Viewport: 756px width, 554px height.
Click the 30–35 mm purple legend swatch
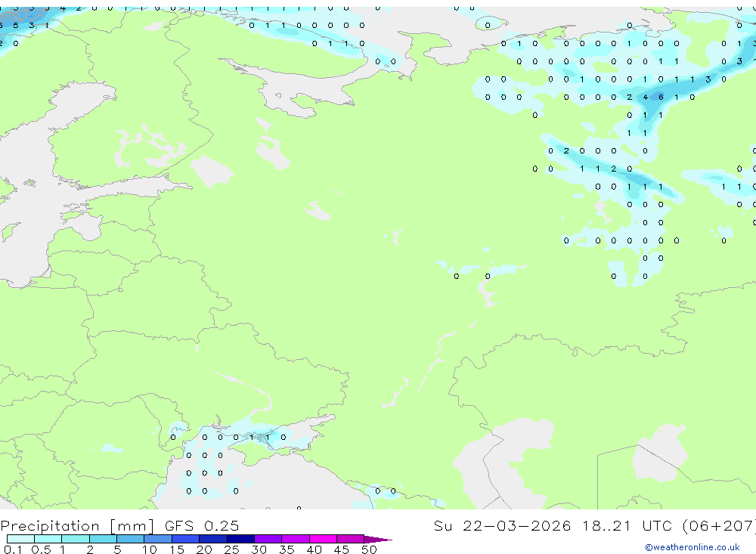point(268,539)
